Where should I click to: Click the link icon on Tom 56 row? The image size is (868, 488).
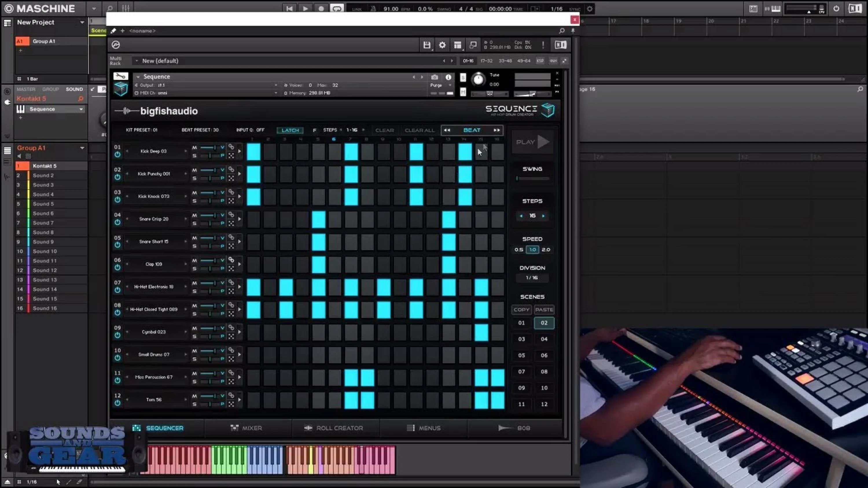point(231,395)
